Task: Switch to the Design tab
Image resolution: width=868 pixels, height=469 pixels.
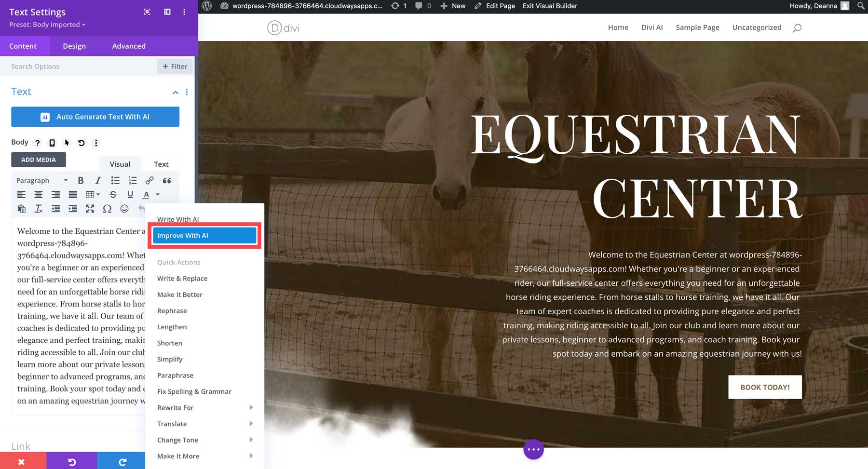Action: (74, 46)
